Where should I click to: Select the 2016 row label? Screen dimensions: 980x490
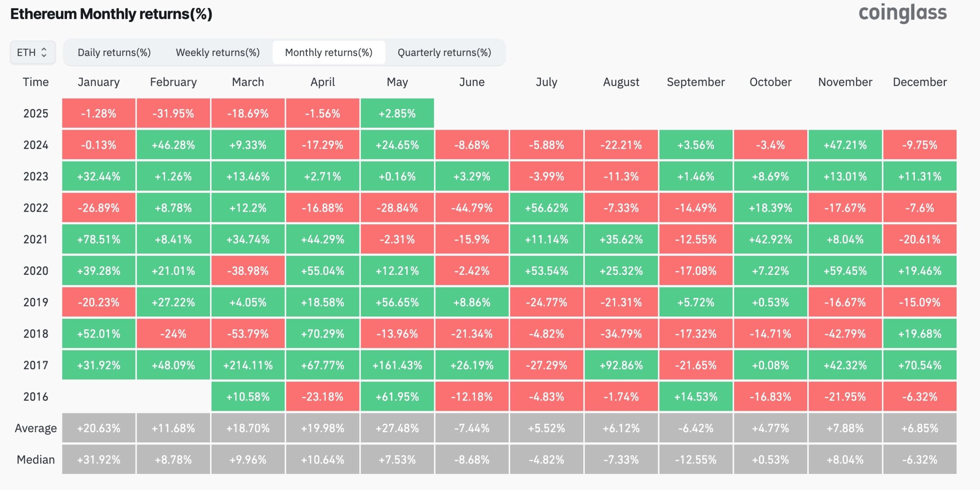tap(36, 397)
